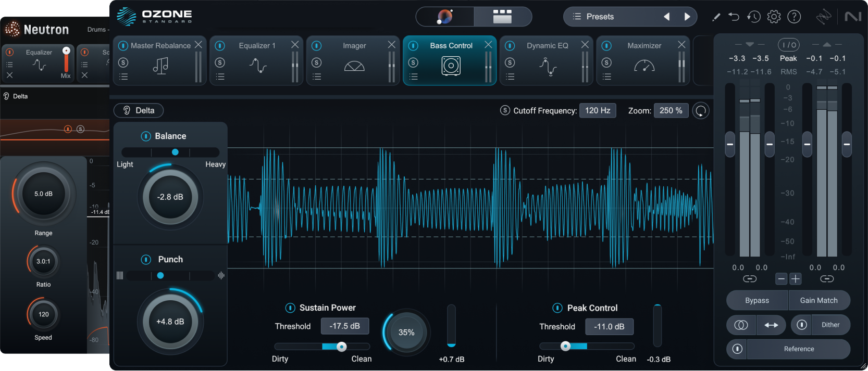Toggle power on Bass Control module
The height and width of the screenshot is (371, 868).
coord(413,46)
